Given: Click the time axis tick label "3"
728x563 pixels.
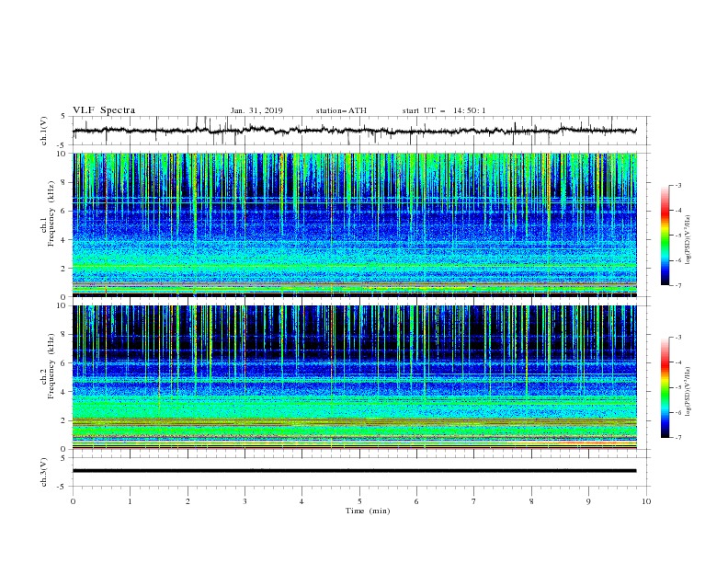Looking at the screenshot, I should click(245, 501).
